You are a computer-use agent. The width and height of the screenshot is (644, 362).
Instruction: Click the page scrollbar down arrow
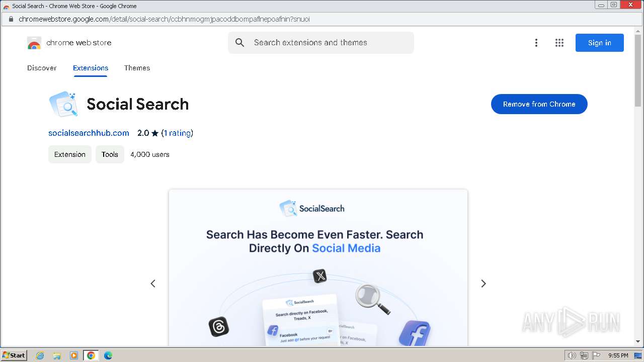tap(638, 342)
